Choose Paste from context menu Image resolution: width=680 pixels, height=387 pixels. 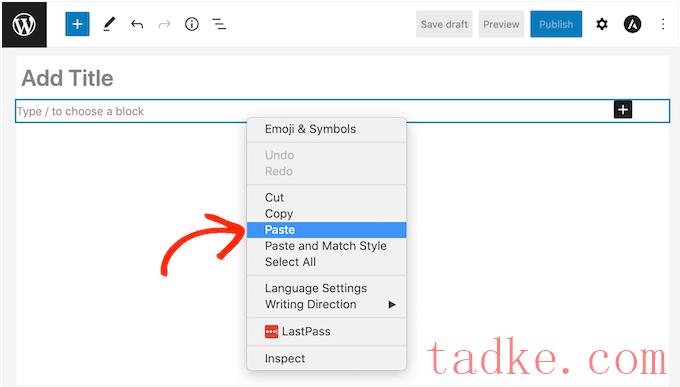[327, 230]
